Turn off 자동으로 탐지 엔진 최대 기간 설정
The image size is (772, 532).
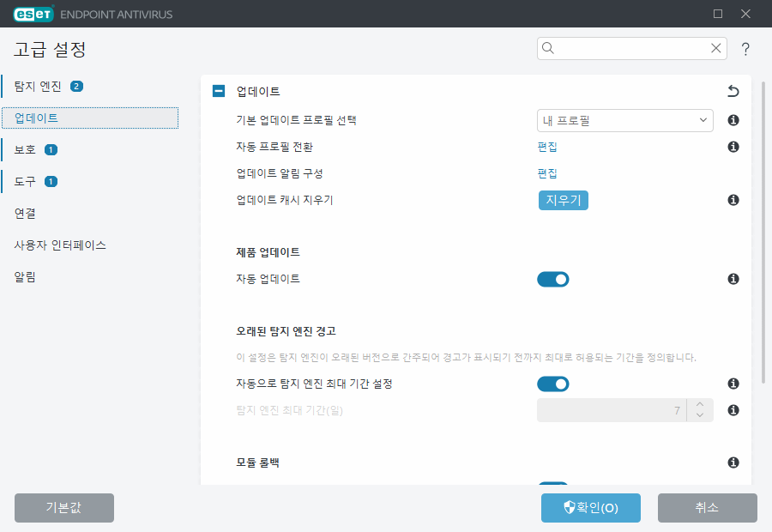[552, 384]
